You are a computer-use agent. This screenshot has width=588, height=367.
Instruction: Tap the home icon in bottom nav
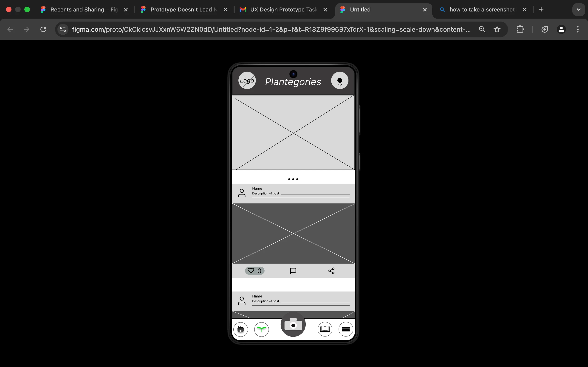click(240, 329)
